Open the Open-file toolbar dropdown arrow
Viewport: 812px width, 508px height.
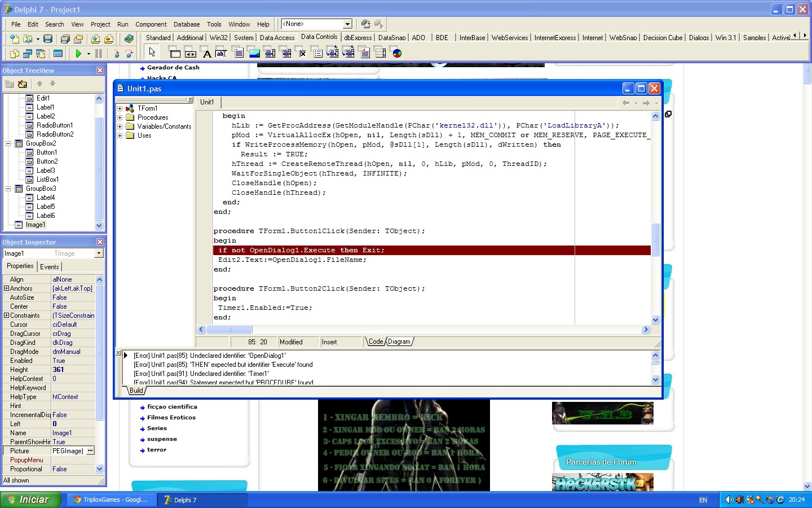pyautogui.click(x=38, y=40)
